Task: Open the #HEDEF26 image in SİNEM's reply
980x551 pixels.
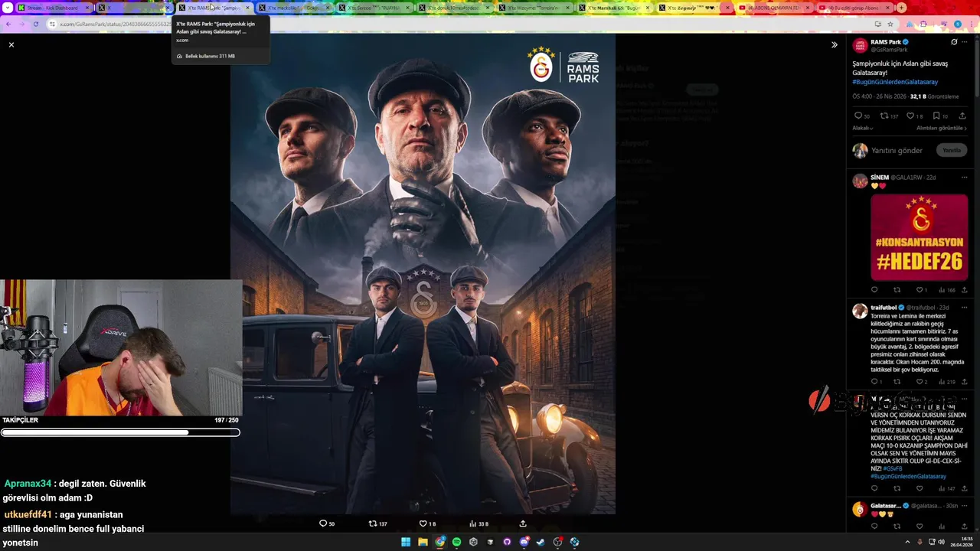Action: pos(919,237)
